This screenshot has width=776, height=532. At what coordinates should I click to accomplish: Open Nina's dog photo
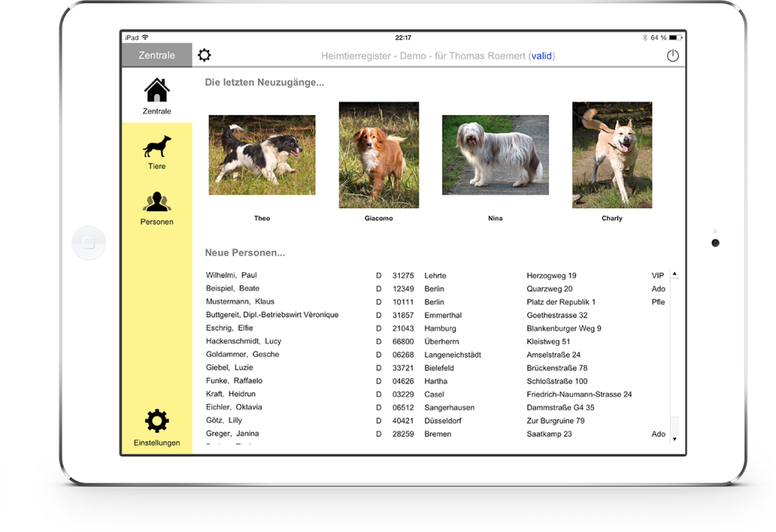tap(496, 155)
